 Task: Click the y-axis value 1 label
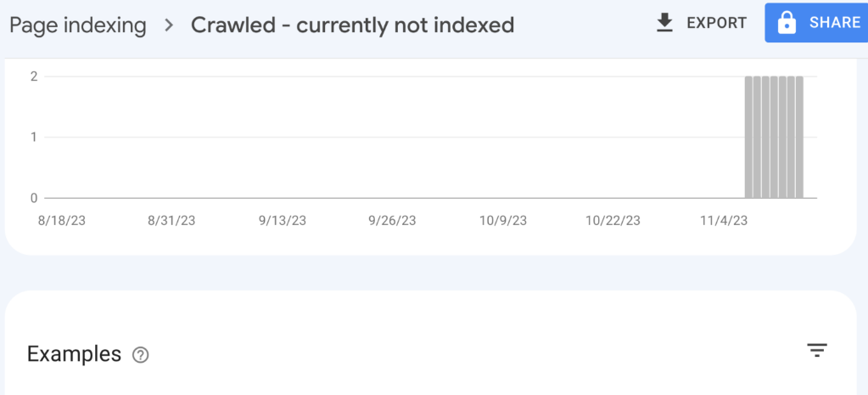point(35,137)
